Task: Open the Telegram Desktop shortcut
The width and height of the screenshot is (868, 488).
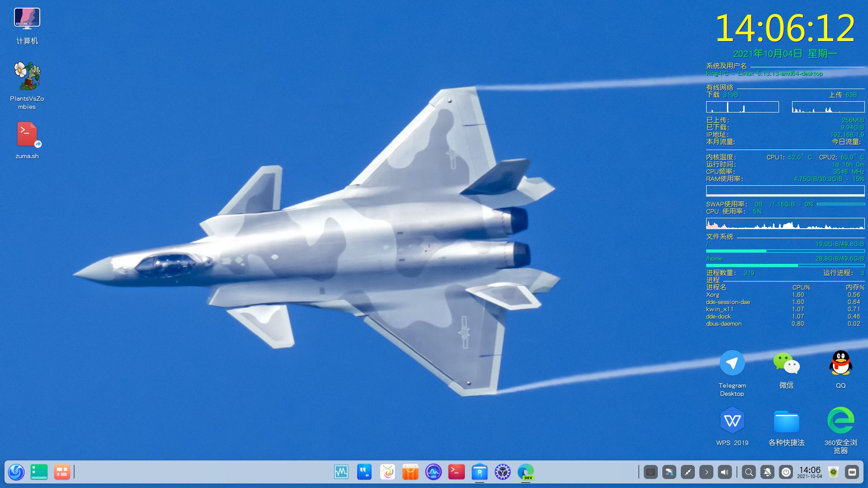Action: click(732, 363)
